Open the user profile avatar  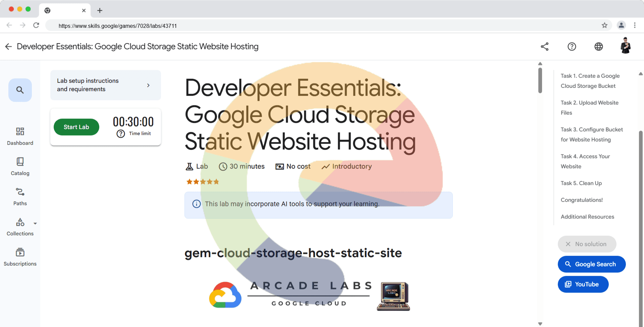click(x=625, y=46)
